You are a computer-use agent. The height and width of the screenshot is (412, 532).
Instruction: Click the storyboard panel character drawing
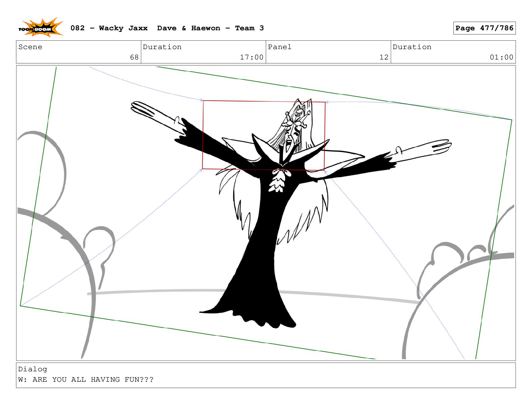291,213
